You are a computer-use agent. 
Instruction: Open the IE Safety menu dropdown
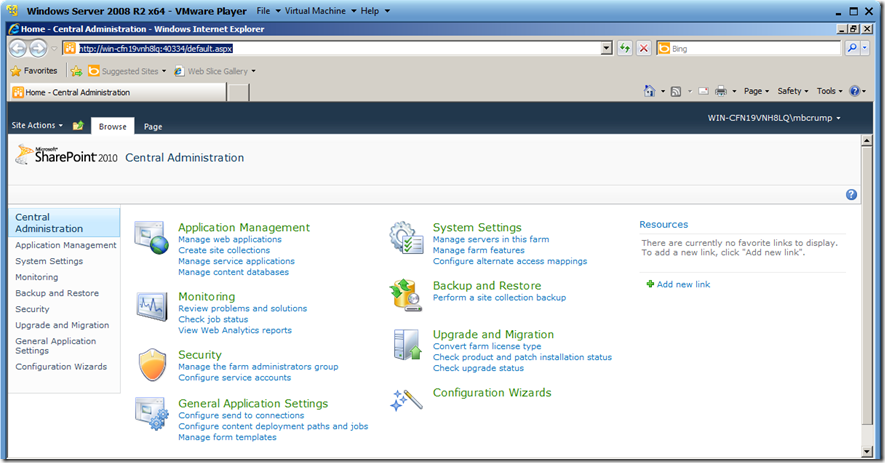792,91
